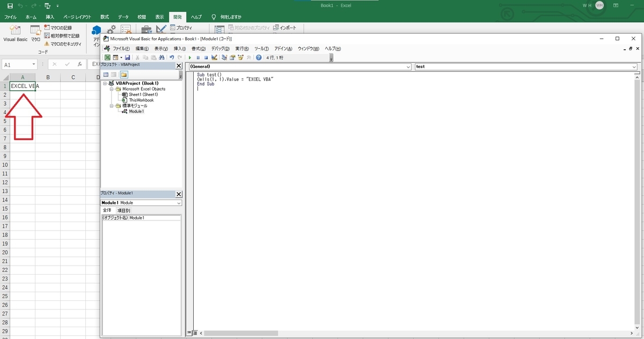This screenshot has height=339, width=644.
Task: Select cell A1 containing EXCEL VBA
Action: pos(23,86)
